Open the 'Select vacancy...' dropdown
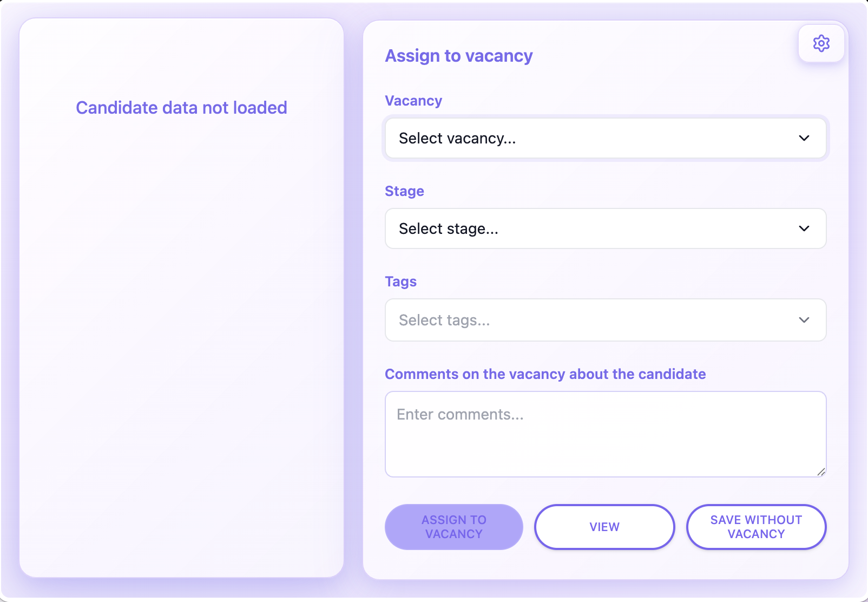The width and height of the screenshot is (868, 602). click(595, 138)
